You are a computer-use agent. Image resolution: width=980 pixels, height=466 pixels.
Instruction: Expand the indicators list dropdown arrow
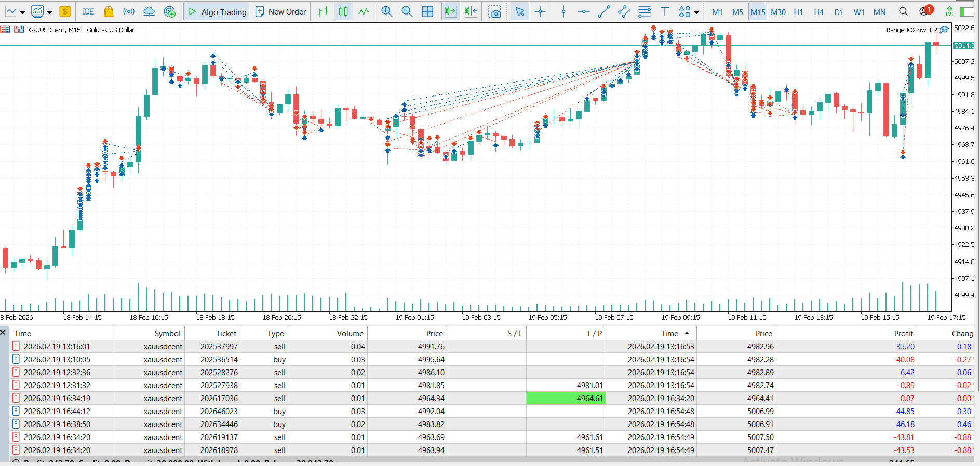pos(50,12)
